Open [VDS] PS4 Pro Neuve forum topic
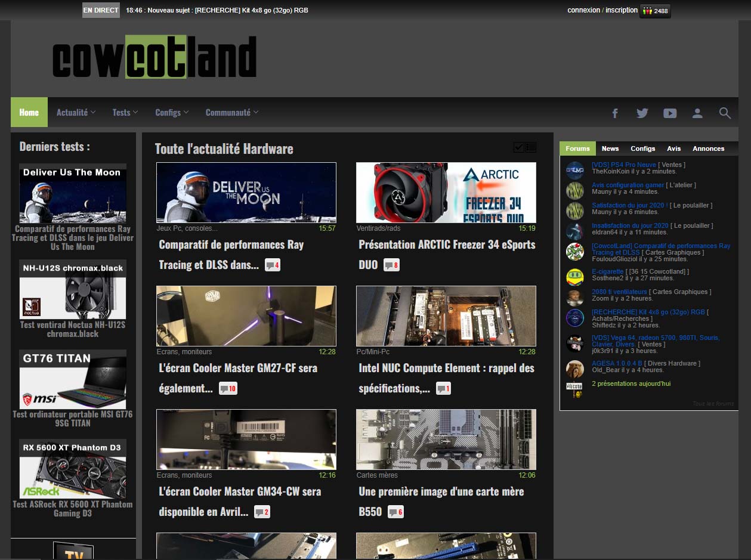Viewport: 751px width, 560px height. 624,165
